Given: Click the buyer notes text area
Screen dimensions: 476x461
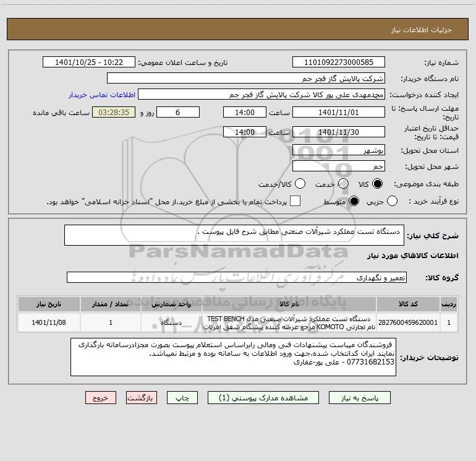Looking at the screenshot, I should click(x=233, y=357).
